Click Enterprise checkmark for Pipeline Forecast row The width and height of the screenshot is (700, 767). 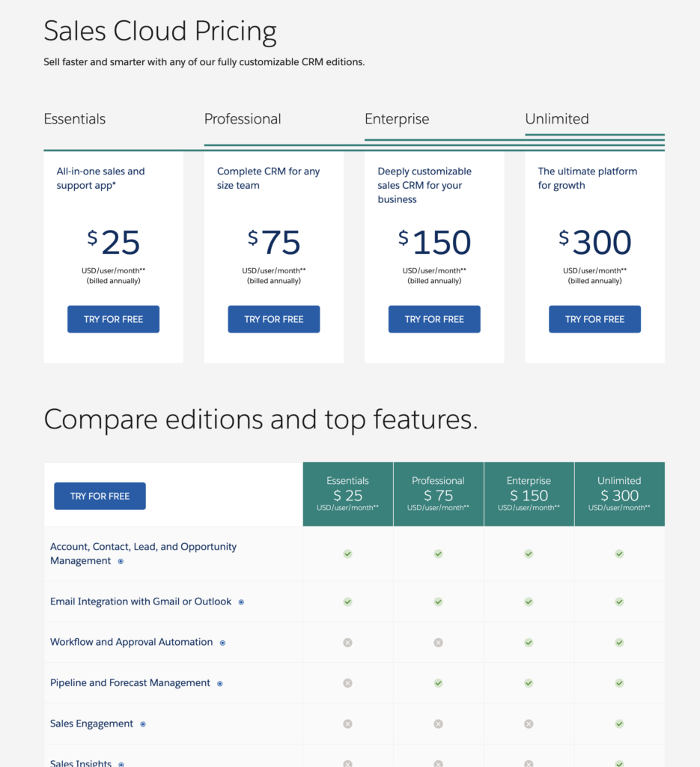point(529,683)
